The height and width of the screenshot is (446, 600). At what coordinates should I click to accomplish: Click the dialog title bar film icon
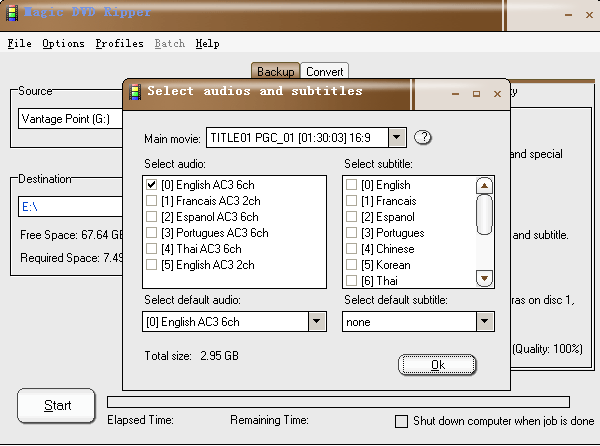click(x=135, y=92)
